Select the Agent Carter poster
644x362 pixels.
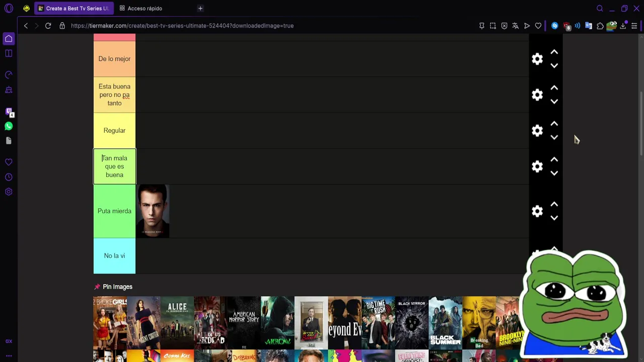[143, 323]
